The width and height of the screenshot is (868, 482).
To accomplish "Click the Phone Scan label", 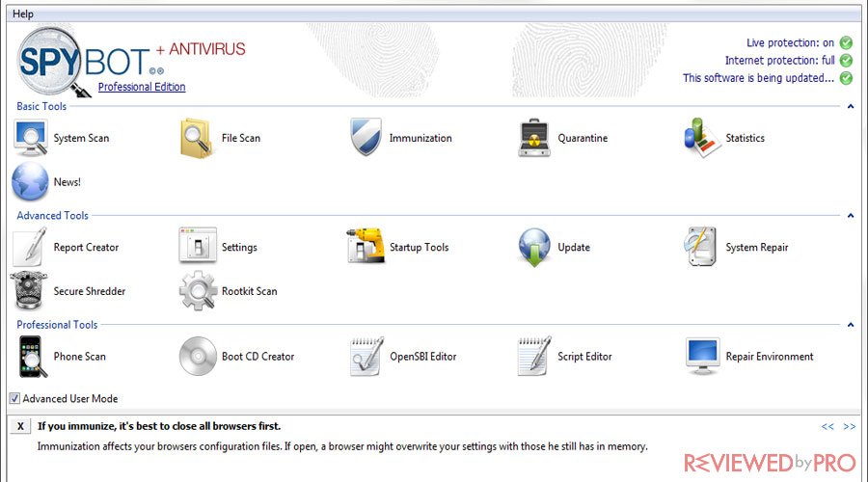I will [80, 357].
